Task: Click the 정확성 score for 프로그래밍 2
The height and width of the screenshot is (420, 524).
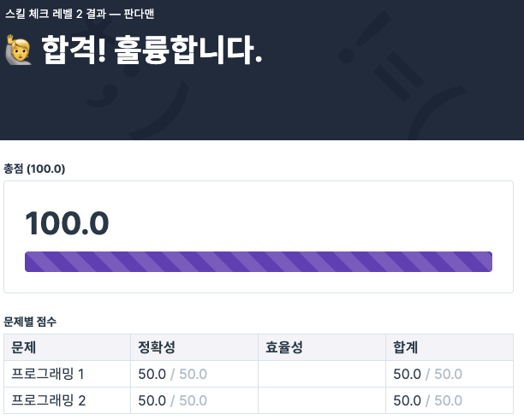Action: click(x=172, y=400)
